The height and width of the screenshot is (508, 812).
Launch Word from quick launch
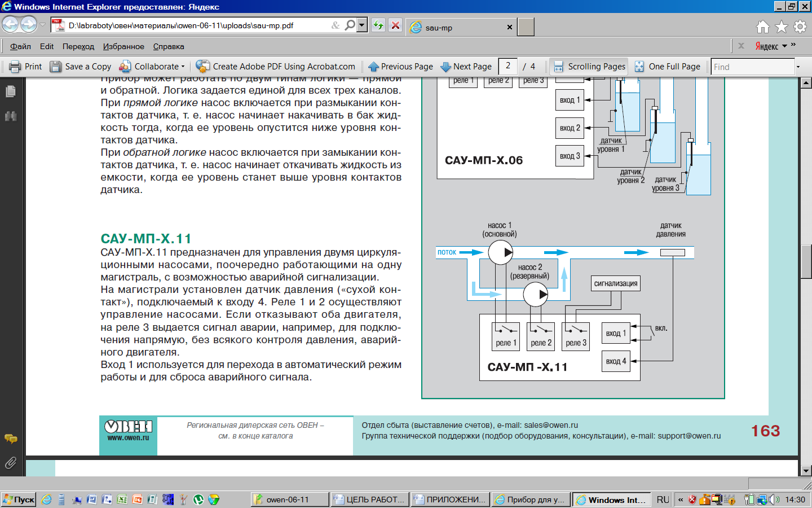point(91,500)
